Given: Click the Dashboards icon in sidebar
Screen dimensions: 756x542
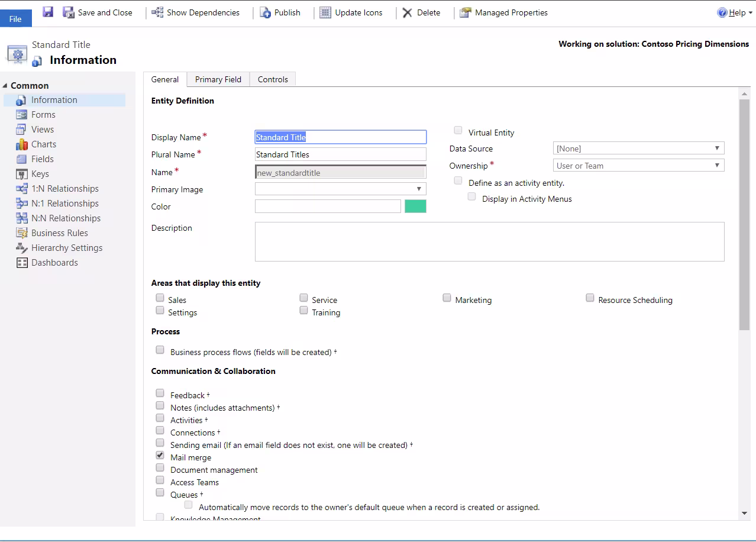Looking at the screenshot, I should click(22, 263).
